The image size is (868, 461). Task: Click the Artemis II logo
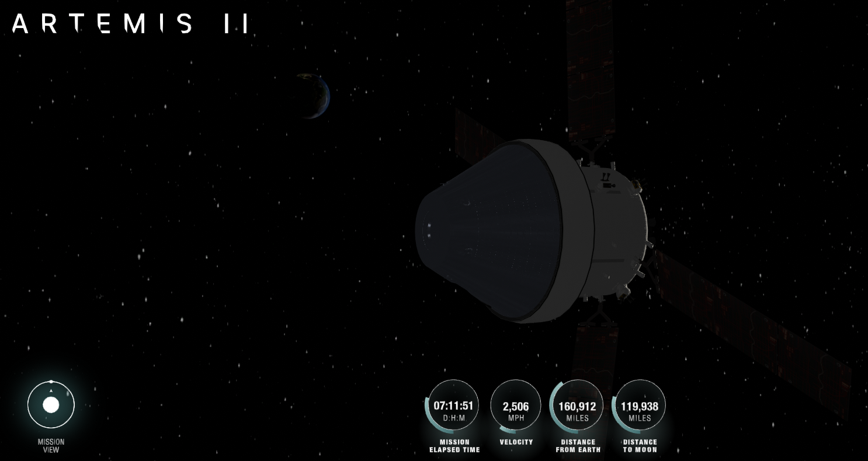(x=129, y=25)
